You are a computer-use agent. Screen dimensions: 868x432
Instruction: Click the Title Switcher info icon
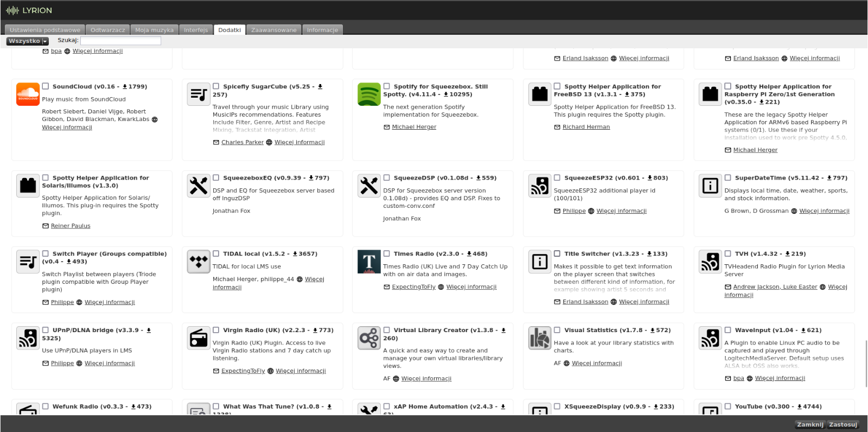[x=540, y=262]
